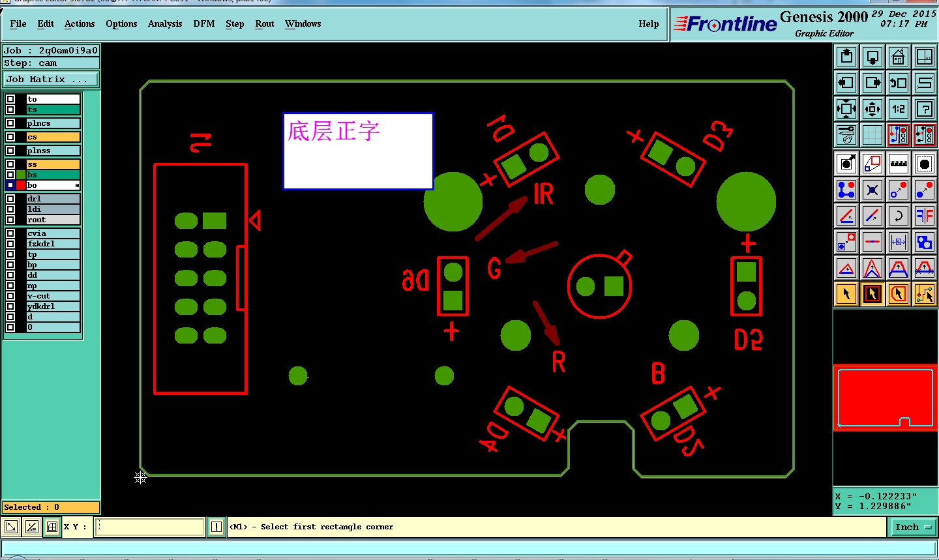Select the rectangle selection arrow tool
The image size is (939, 560).
872,294
